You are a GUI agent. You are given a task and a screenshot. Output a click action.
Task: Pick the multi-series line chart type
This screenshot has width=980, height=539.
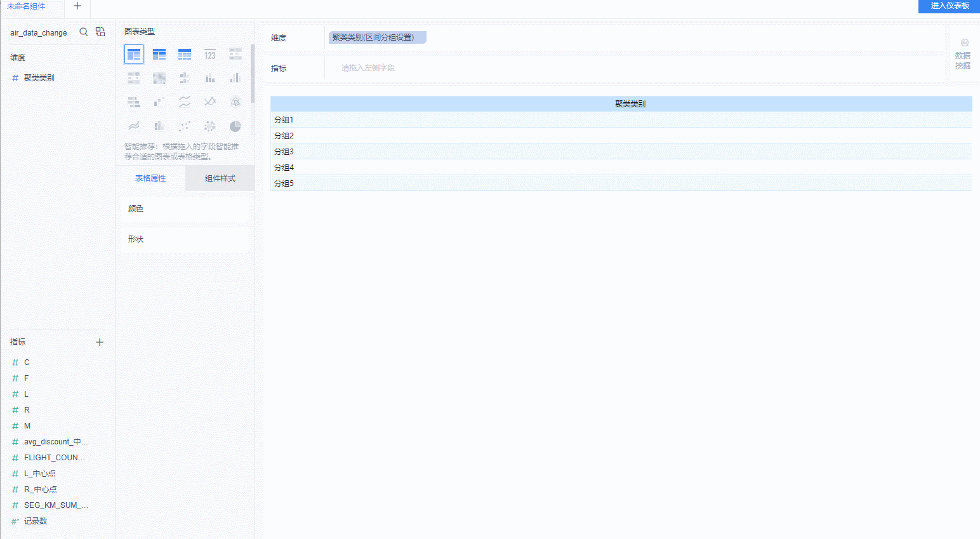point(210,102)
